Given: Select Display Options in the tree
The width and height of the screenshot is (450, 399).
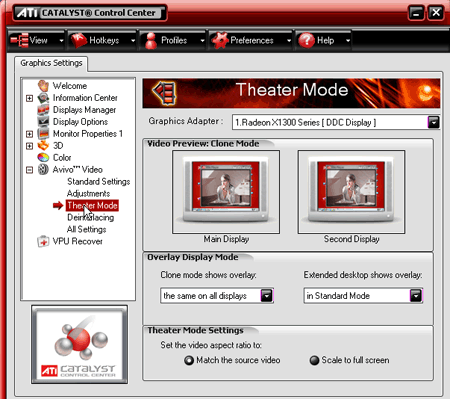Looking at the screenshot, I should [80, 122].
